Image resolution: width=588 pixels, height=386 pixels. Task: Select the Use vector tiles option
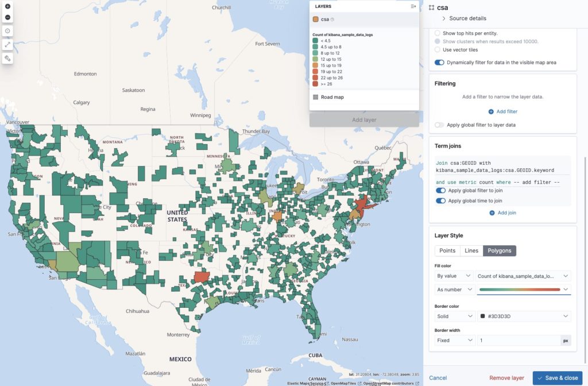click(x=438, y=49)
